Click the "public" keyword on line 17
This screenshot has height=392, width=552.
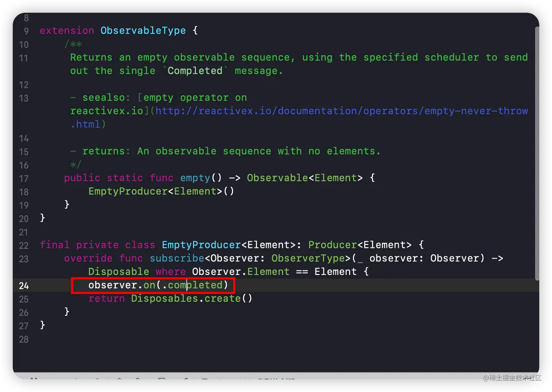[82, 178]
